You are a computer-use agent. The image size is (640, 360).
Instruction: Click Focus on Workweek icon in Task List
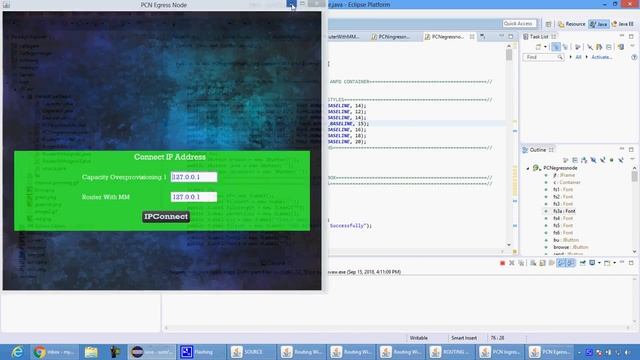pyautogui.click(x=577, y=47)
